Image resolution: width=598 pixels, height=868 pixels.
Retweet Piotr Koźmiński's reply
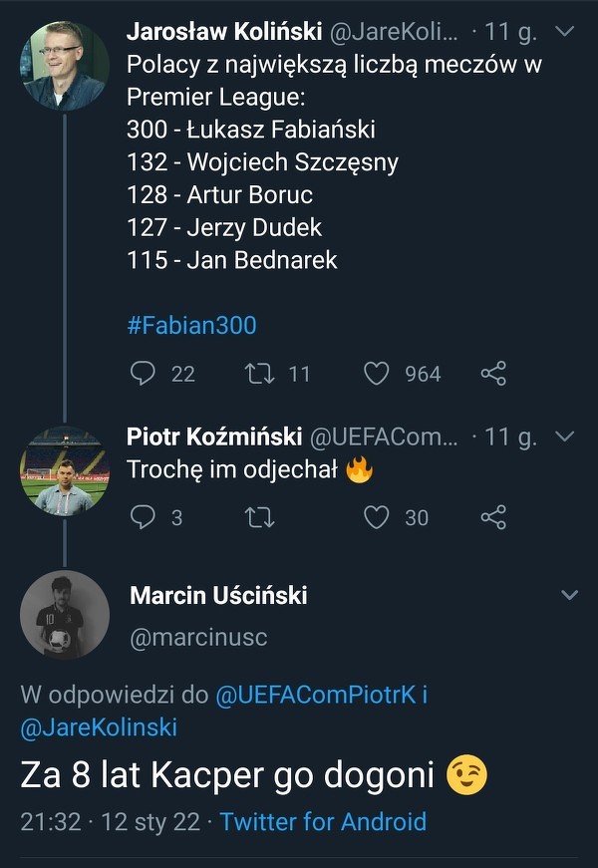point(259,517)
